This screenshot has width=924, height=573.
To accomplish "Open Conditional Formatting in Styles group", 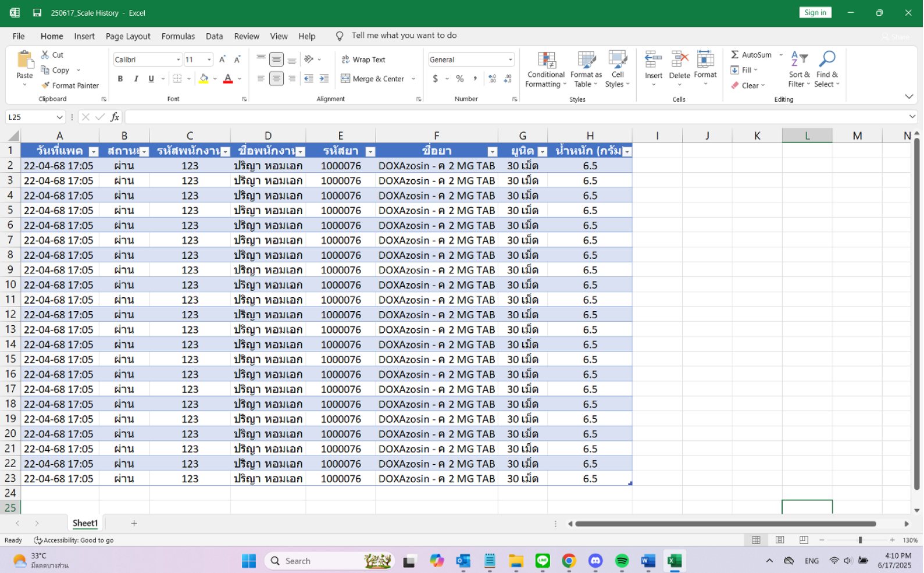I will point(545,70).
